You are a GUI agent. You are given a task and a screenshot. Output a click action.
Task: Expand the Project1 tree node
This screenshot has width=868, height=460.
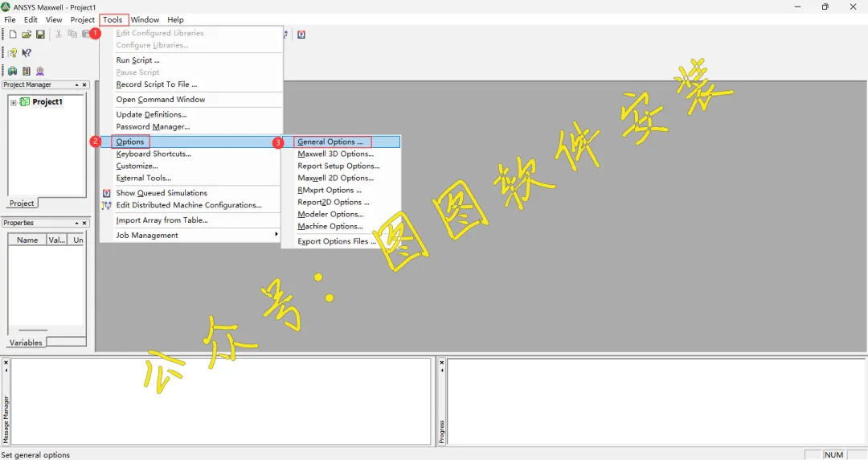point(14,102)
